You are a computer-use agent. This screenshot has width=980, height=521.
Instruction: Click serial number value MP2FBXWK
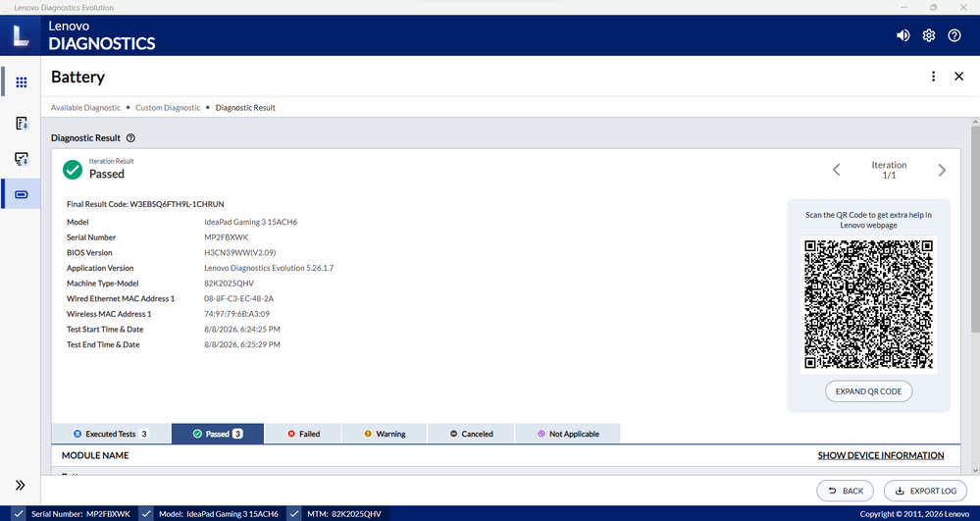pos(227,237)
